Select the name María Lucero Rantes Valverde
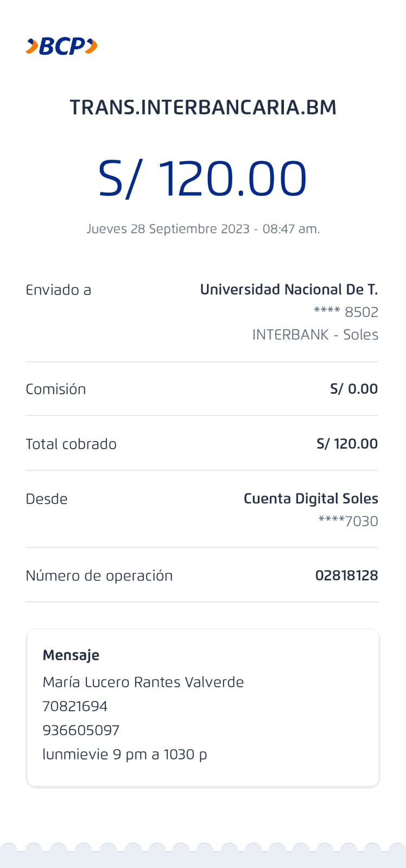The height and width of the screenshot is (868, 406). pos(143,682)
